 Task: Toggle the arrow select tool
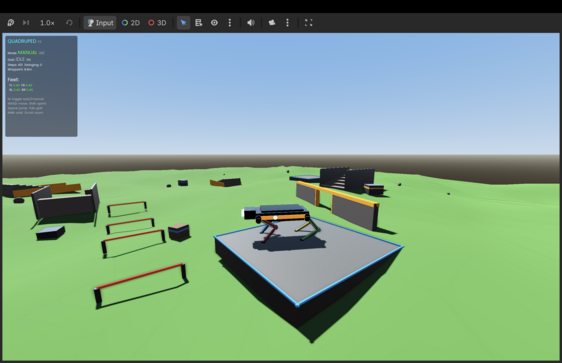point(183,23)
